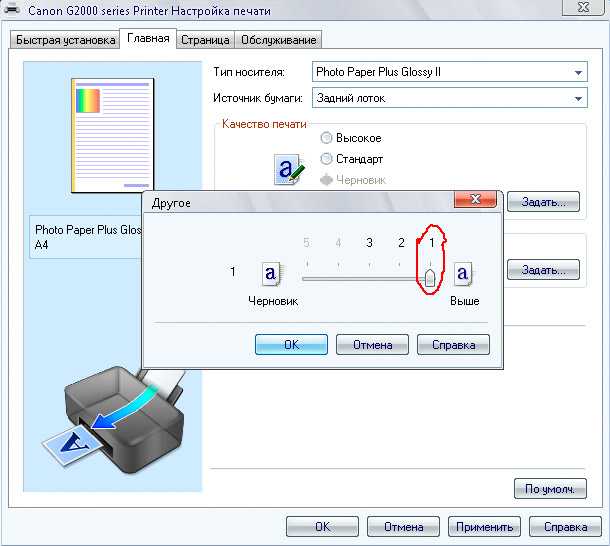Click Справка in the Другое dialog

point(453,344)
